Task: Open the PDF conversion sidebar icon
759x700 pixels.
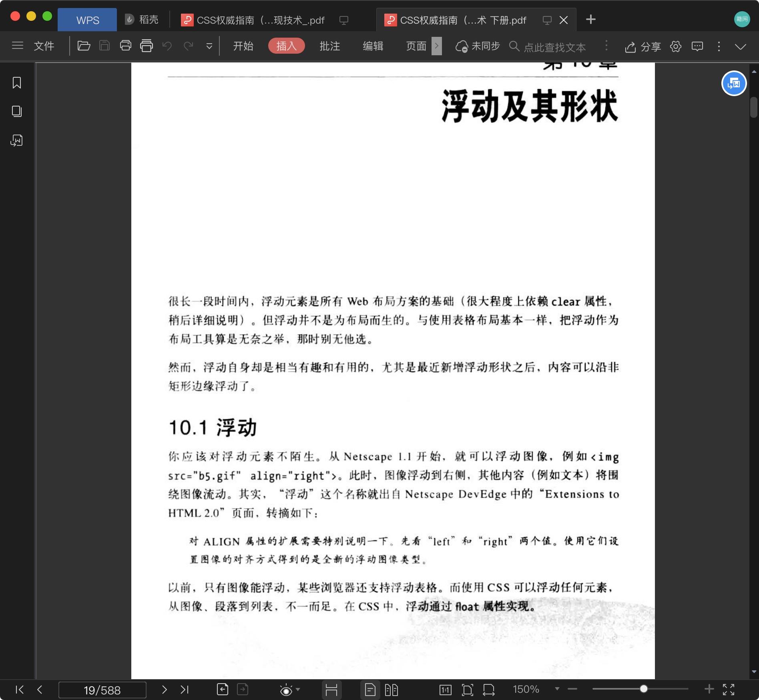Action: pyautogui.click(x=17, y=140)
